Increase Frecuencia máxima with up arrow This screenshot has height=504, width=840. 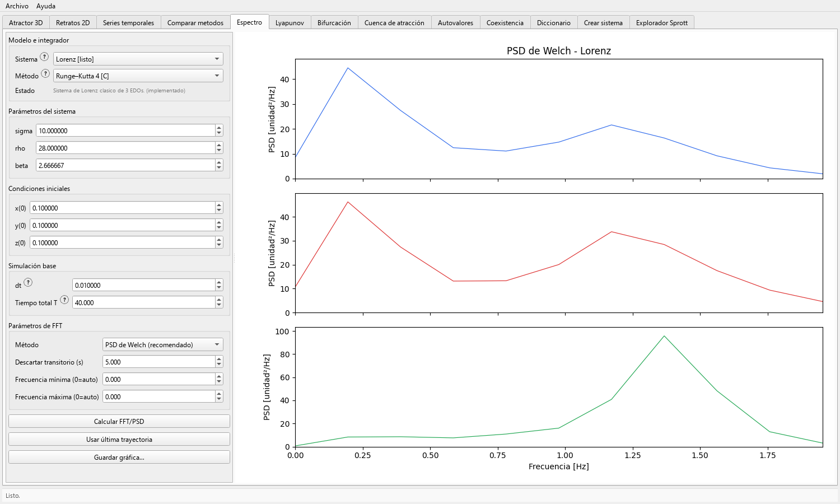point(219,394)
